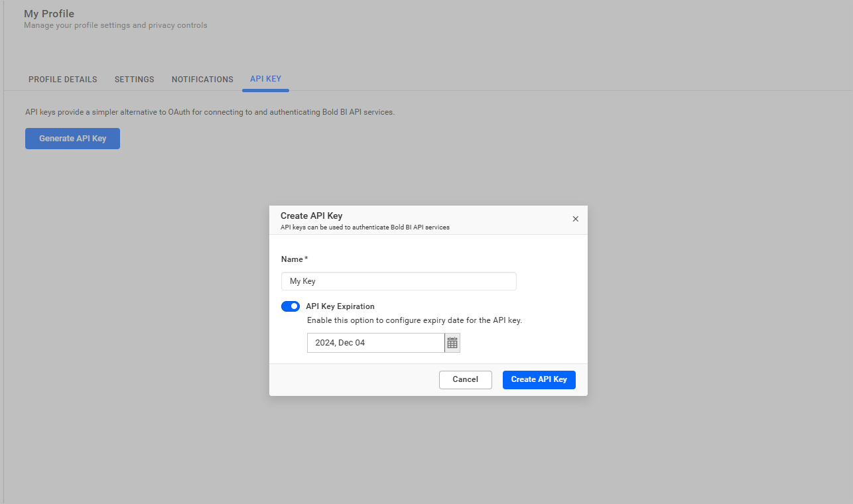This screenshot has height=504, width=853.
Task: Confirm with the Create API Key button
Action: (x=539, y=379)
